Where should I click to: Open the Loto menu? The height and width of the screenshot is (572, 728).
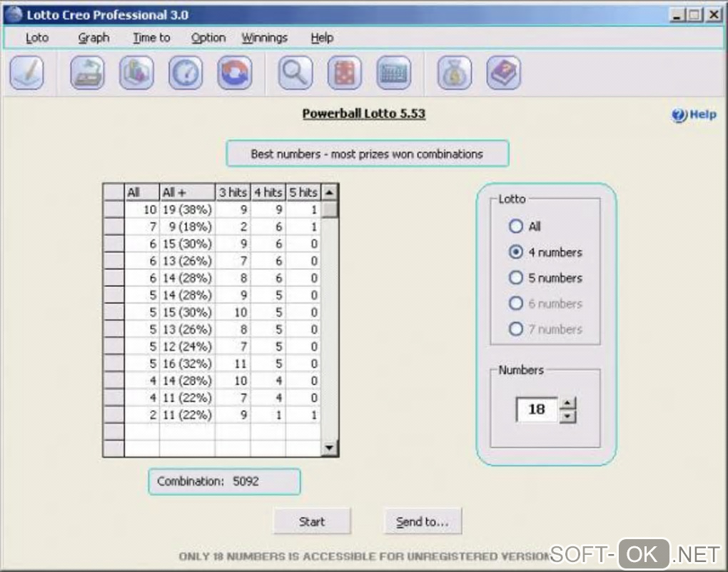[37, 38]
